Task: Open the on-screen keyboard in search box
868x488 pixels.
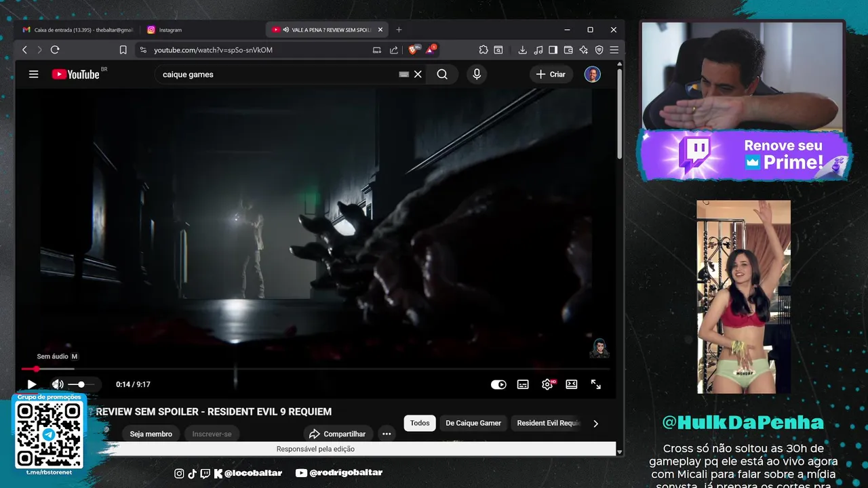Action: click(x=403, y=75)
